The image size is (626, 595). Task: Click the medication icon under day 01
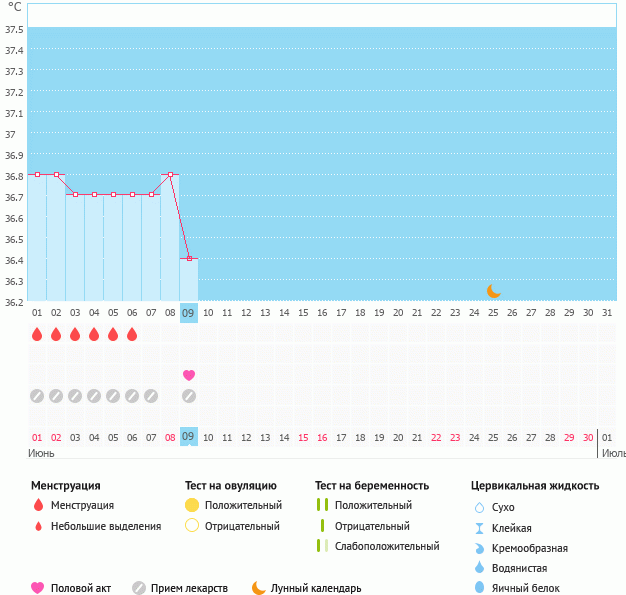(x=37, y=396)
